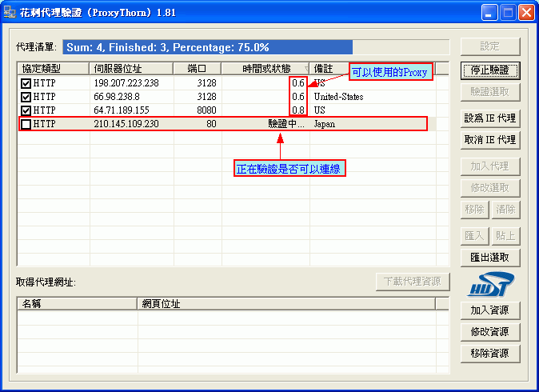Image resolution: width=539 pixels, height=392 pixels.
Task: Click the 下載代理資源 button
Action: [x=413, y=282]
